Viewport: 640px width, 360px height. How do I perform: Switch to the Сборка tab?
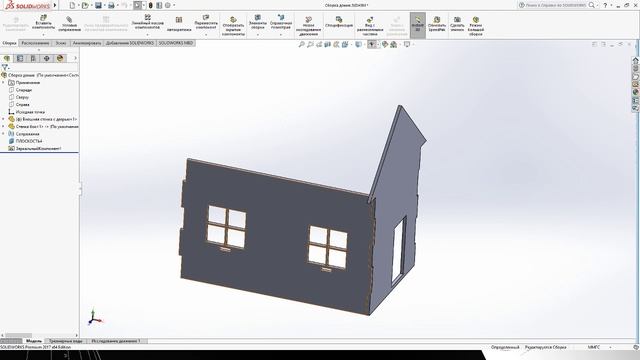(9, 43)
